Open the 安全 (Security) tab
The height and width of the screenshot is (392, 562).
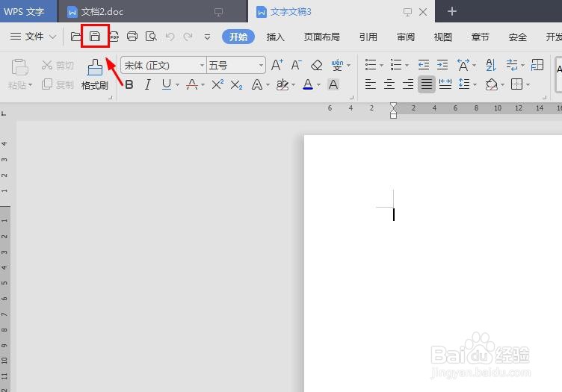518,37
